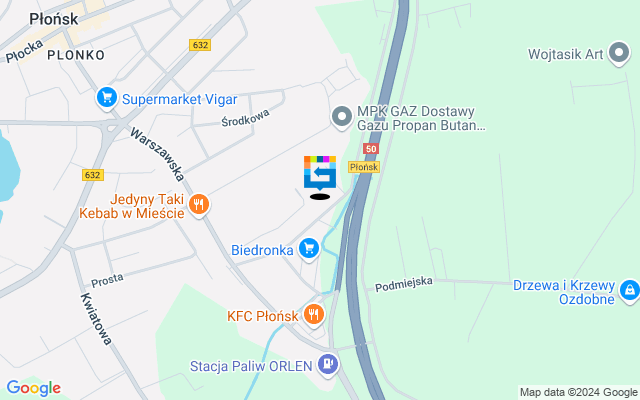
Task: Click the Supermarket Vigar label
Action: click(x=180, y=99)
